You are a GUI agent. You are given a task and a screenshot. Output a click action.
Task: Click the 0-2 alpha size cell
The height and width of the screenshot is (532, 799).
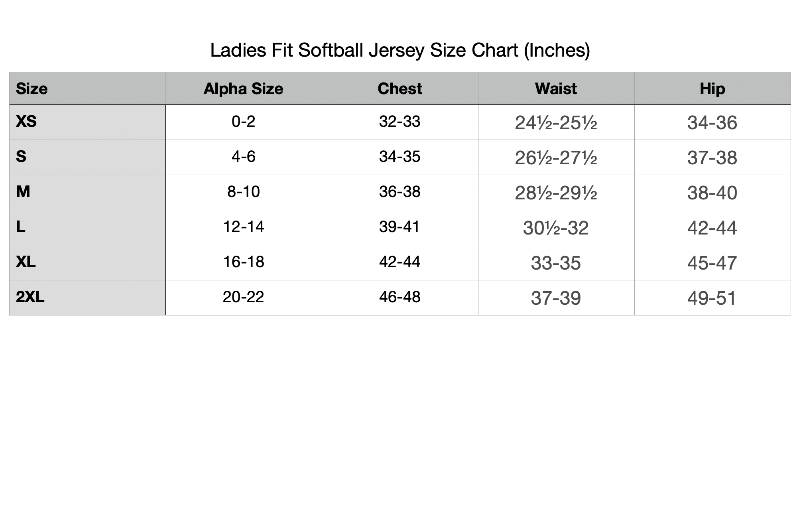coord(243,121)
